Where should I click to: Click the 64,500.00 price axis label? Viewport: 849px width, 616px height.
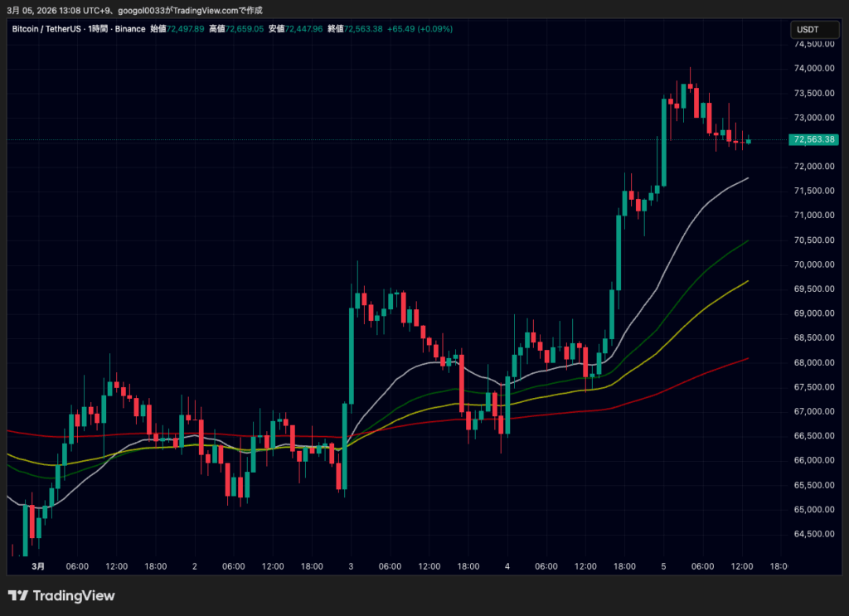click(813, 534)
